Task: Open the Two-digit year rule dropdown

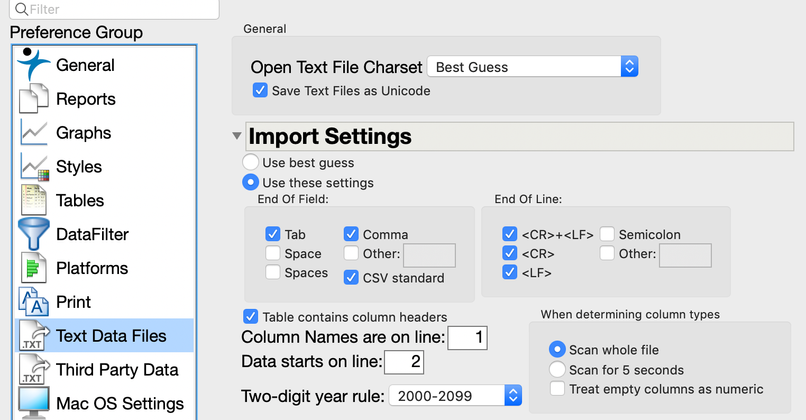Action: tap(455, 395)
